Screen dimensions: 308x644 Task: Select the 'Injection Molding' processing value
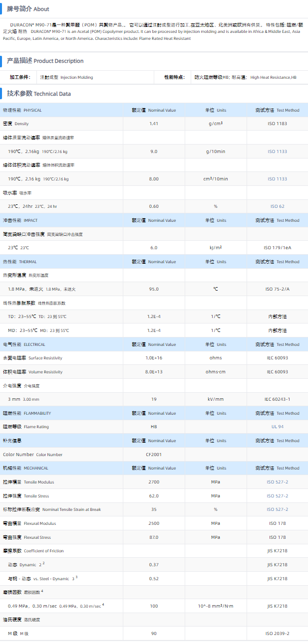pyautogui.click(x=76, y=77)
